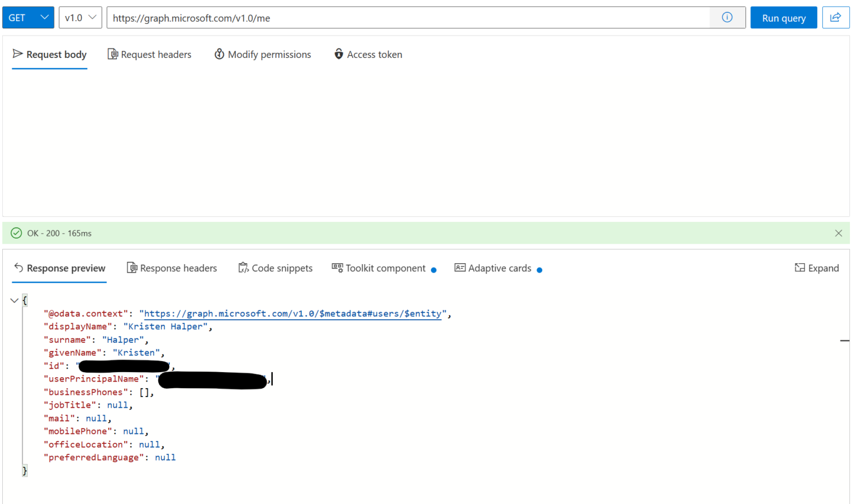Click the Response headers icon
Viewport: 855px width, 504px height.
point(132,268)
